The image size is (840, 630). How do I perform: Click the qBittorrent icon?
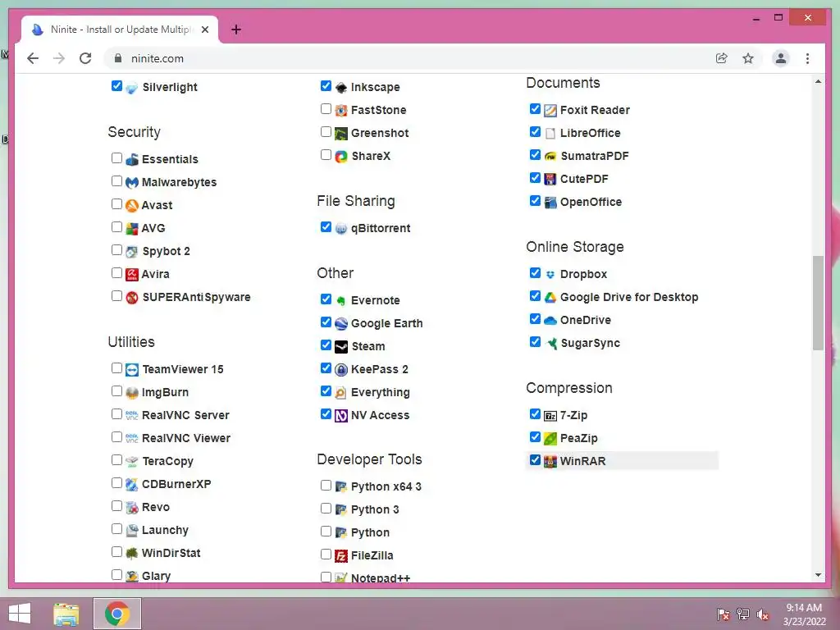coord(341,229)
